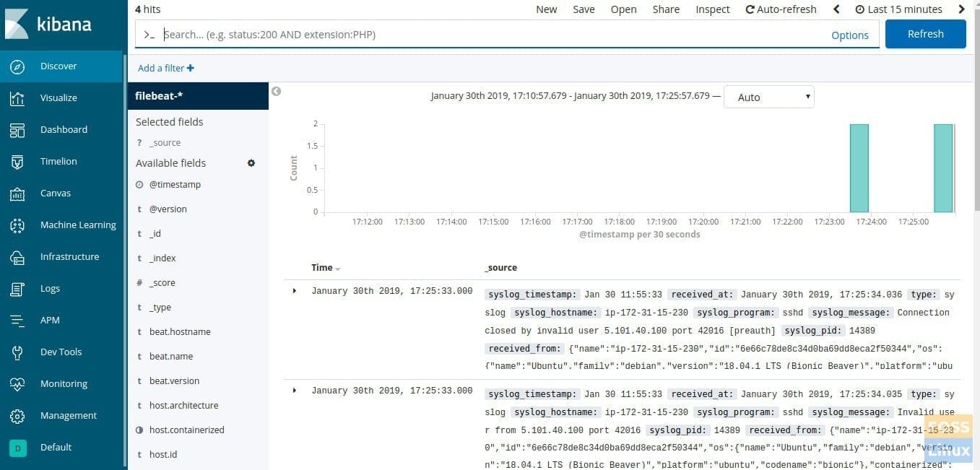
Task: Open Logs icon in sidebar
Action: (x=18, y=289)
